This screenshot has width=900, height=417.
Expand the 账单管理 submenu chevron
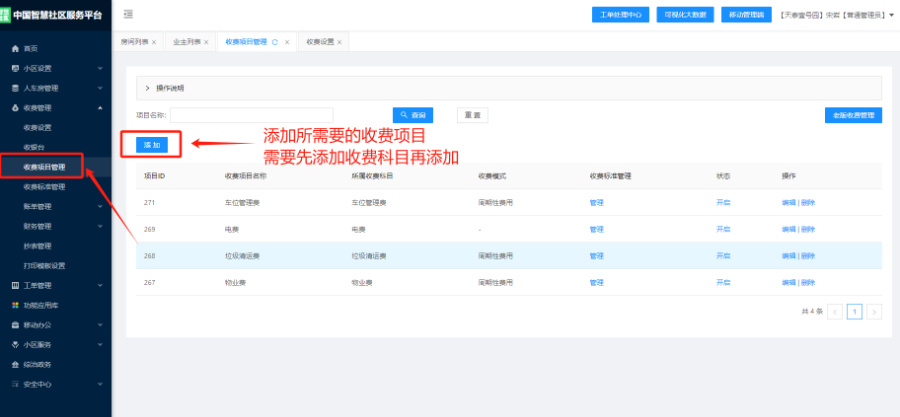coord(100,206)
